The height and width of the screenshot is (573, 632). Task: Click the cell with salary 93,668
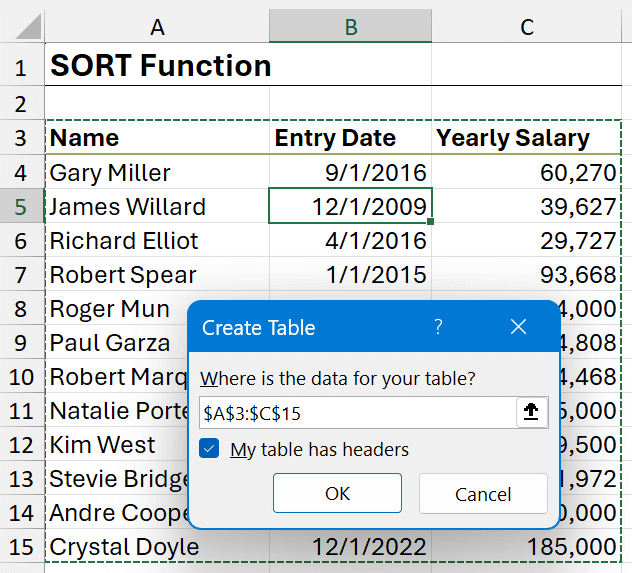tap(526, 275)
